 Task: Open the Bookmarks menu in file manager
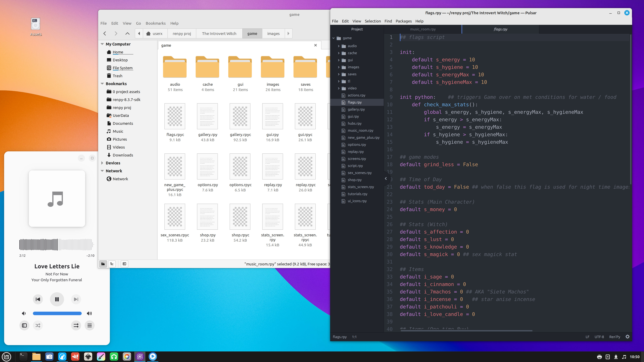tap(156, 23)
